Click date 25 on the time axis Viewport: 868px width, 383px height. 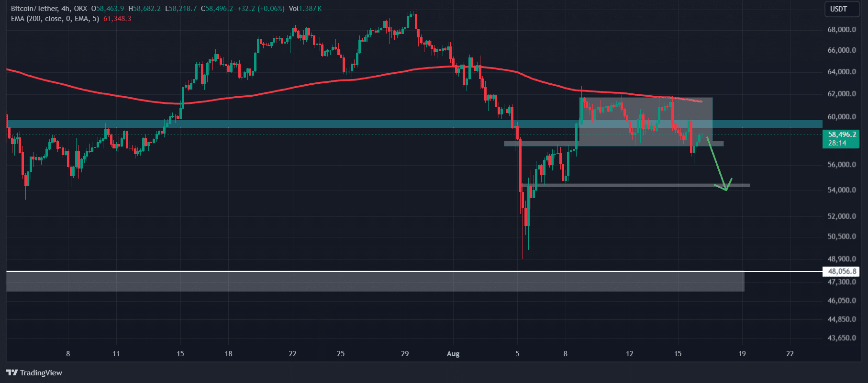tap(341, 354)
